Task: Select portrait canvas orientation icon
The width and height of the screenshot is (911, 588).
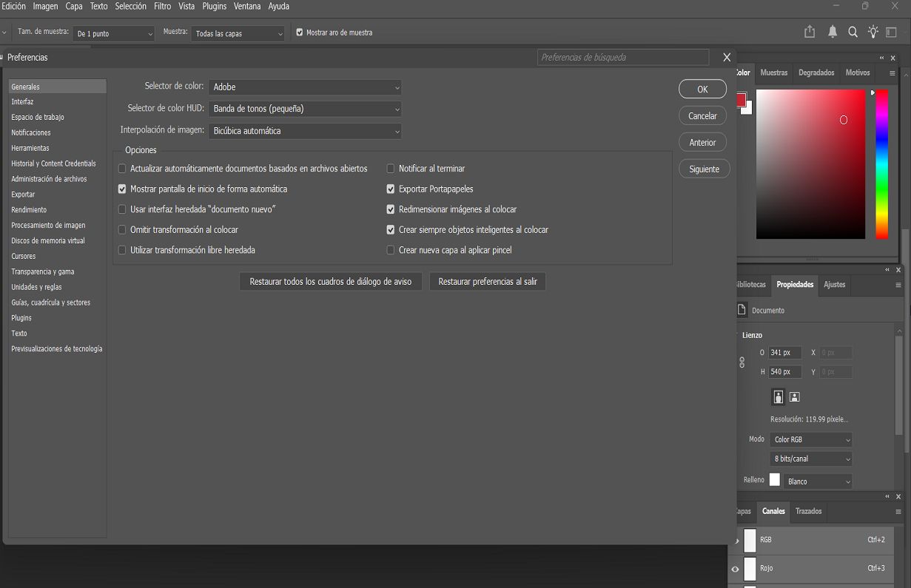Action: point(778,397)
